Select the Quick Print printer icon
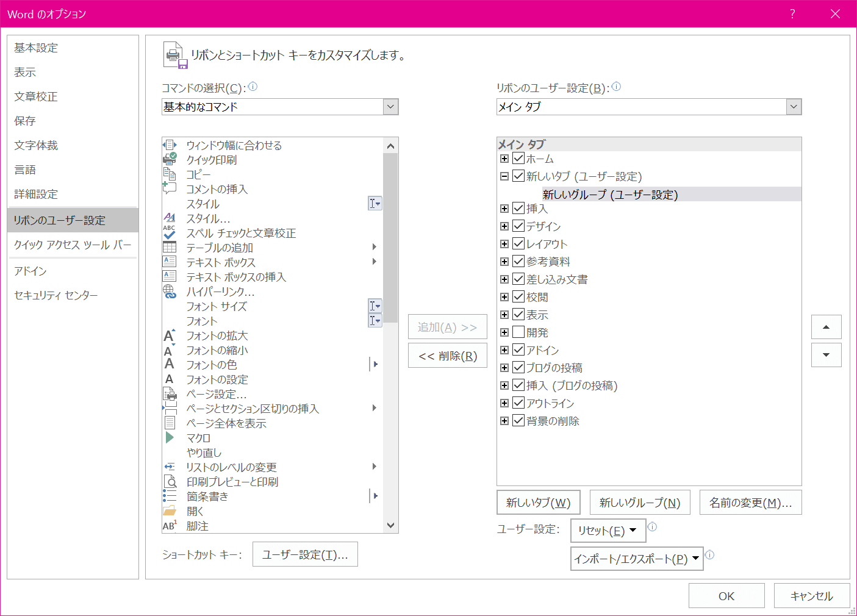857x616 pixels. 170,160
